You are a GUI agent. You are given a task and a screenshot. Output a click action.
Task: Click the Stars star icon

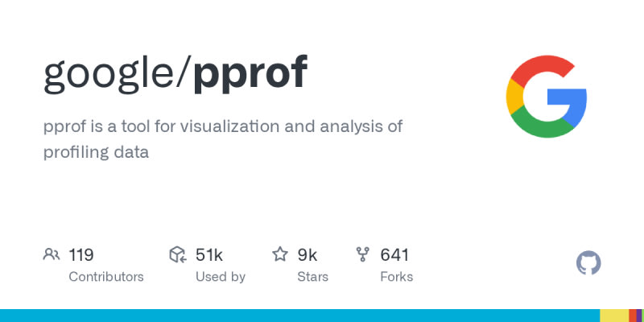click(x=280, y=255)
